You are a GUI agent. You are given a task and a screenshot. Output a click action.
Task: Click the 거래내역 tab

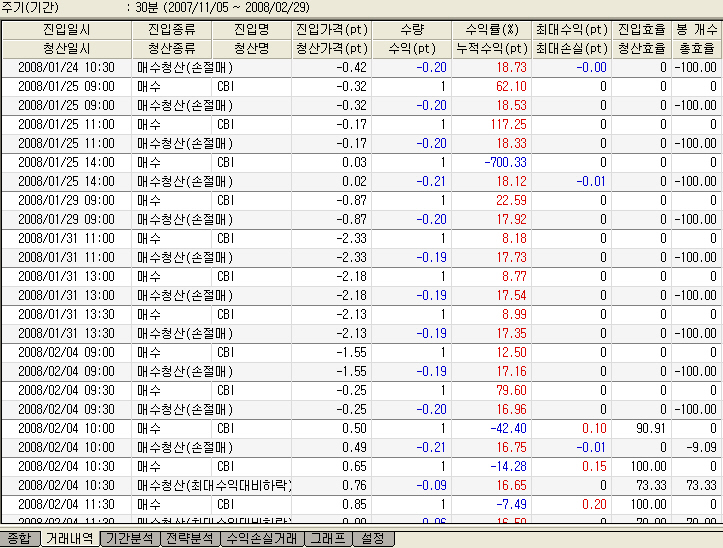(70, 539)
